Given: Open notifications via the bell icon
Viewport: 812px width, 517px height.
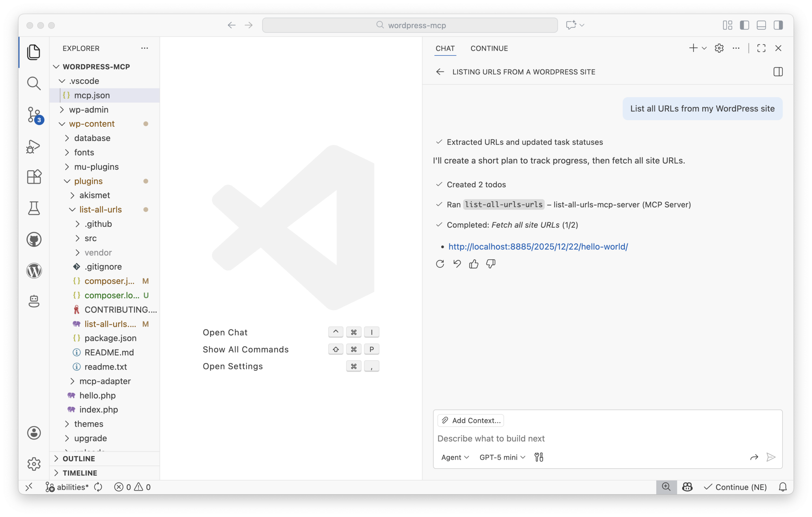Looking at the screenshot, I should (x=783, y=487).
